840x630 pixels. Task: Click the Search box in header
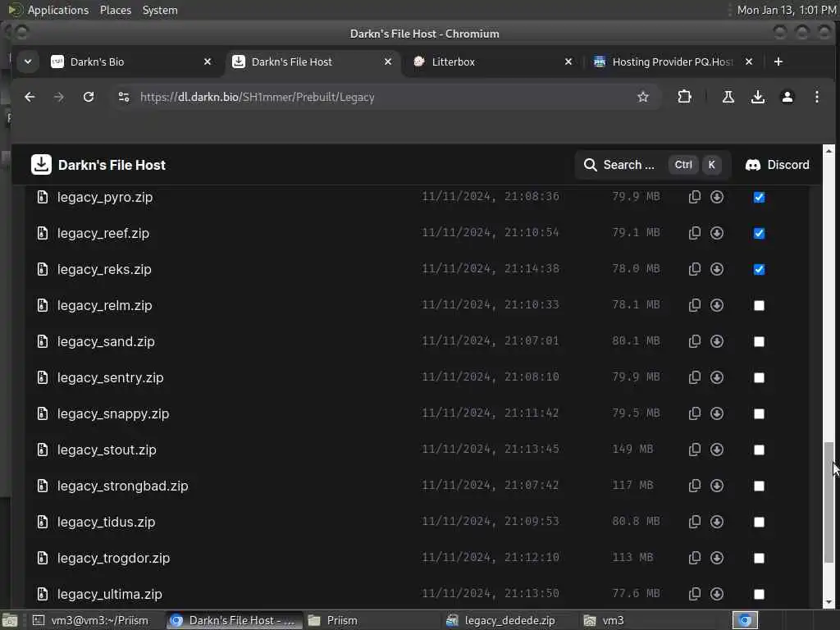(x=652, y=164)
